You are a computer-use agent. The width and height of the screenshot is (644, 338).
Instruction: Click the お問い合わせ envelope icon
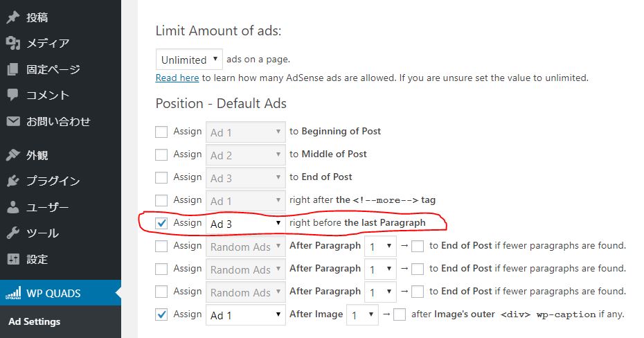pos(13,121)
